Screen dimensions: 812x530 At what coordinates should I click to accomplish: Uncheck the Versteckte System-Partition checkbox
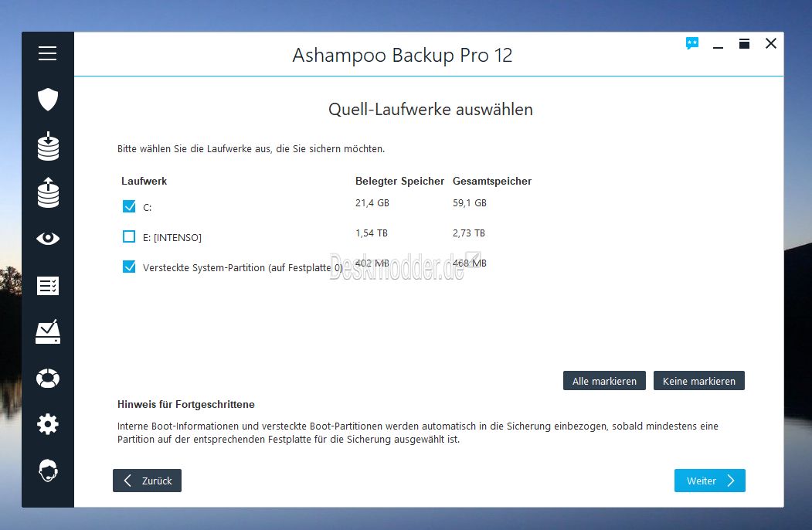[129, 267]
